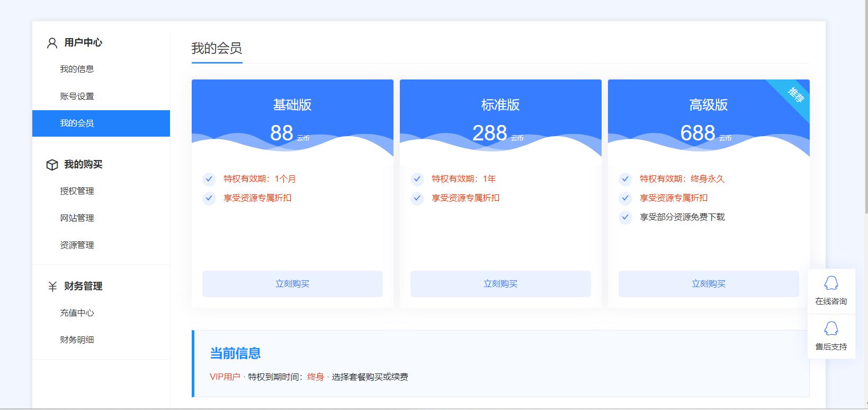Click the text 选择套餐购买或续费
The image size is (868, 410).
(370, 377)
